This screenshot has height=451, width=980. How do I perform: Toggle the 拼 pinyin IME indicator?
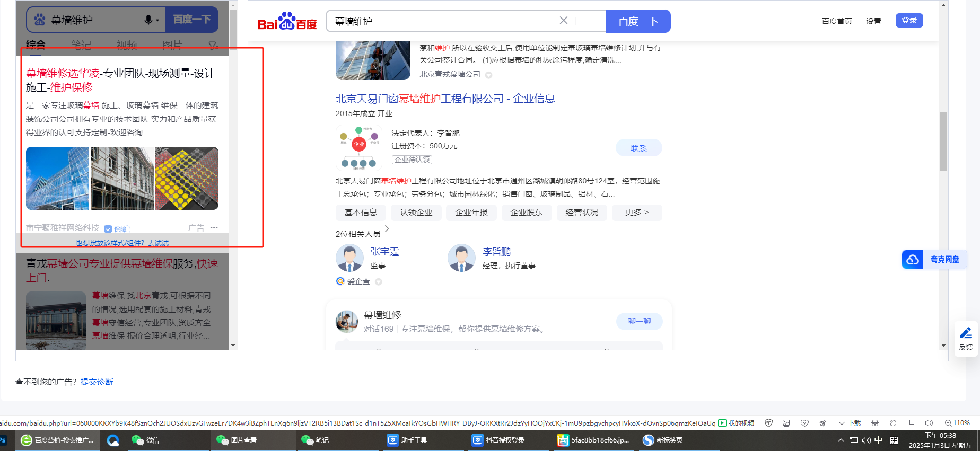(x=894, y=440)
